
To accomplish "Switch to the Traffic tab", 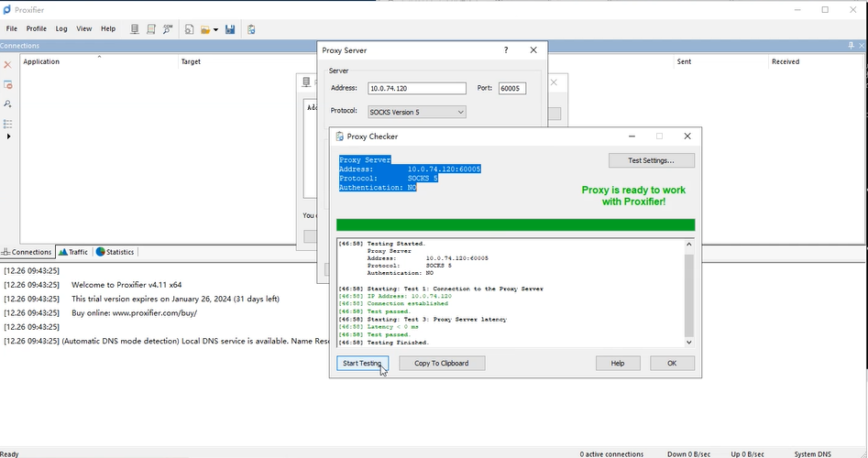I will (73, 252).
